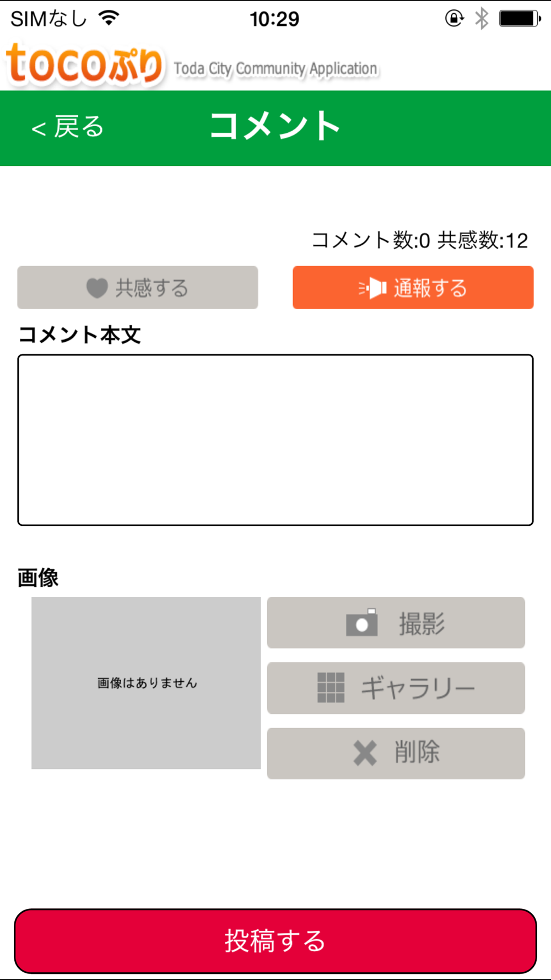Tap the rotation lock status icon
551x980 pixels.
point(454,18)
